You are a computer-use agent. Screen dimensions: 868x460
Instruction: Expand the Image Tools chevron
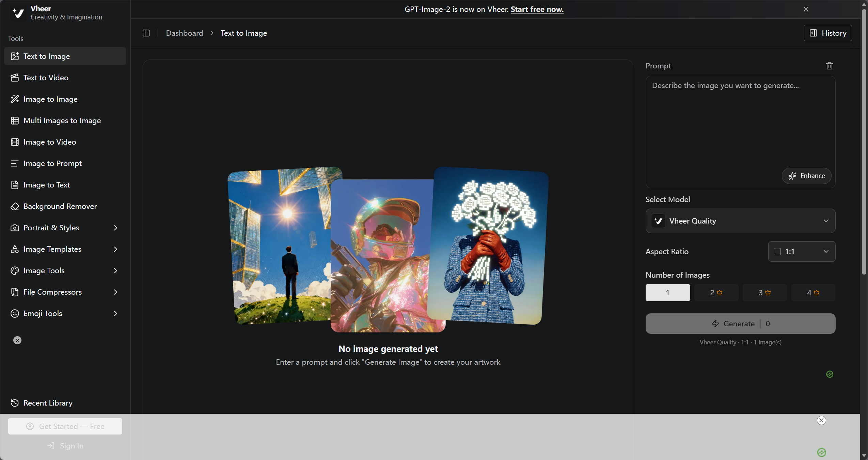tap(115, 270)
